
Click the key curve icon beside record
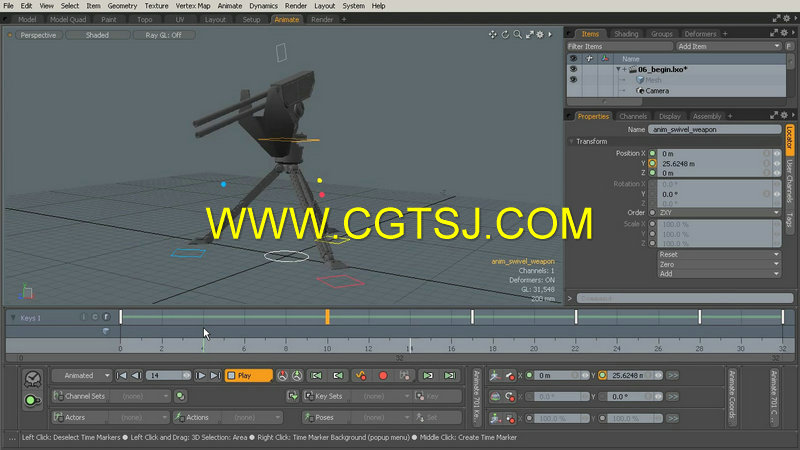pos(361,376)
